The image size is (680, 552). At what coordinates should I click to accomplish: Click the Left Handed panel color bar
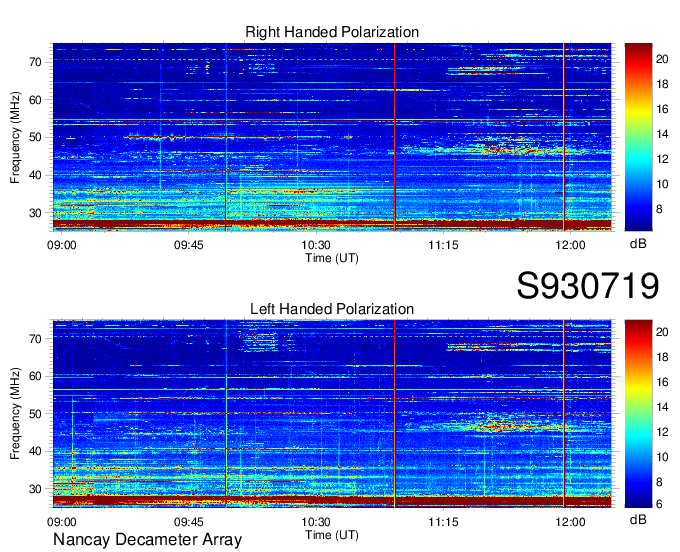point(638,414)
